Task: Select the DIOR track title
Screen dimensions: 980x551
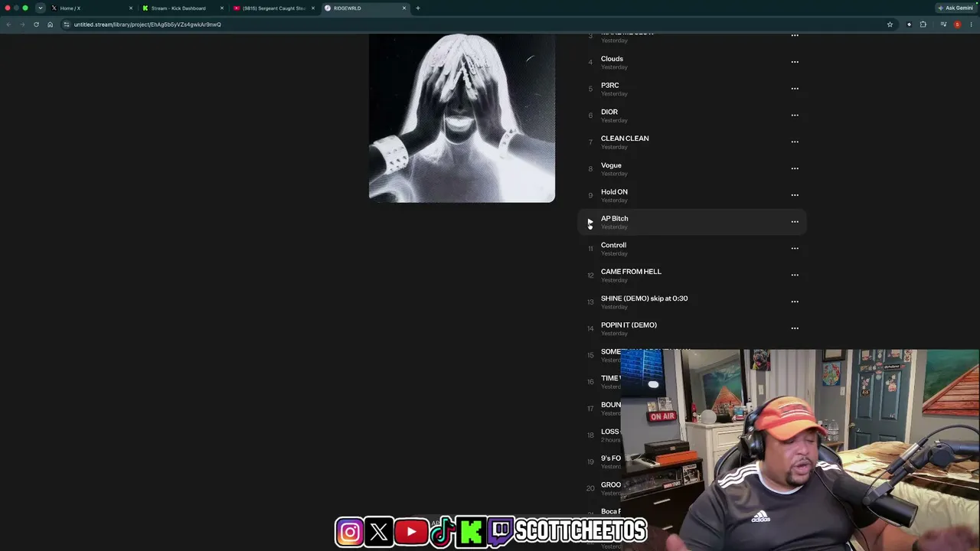Action: coord(609,112)
